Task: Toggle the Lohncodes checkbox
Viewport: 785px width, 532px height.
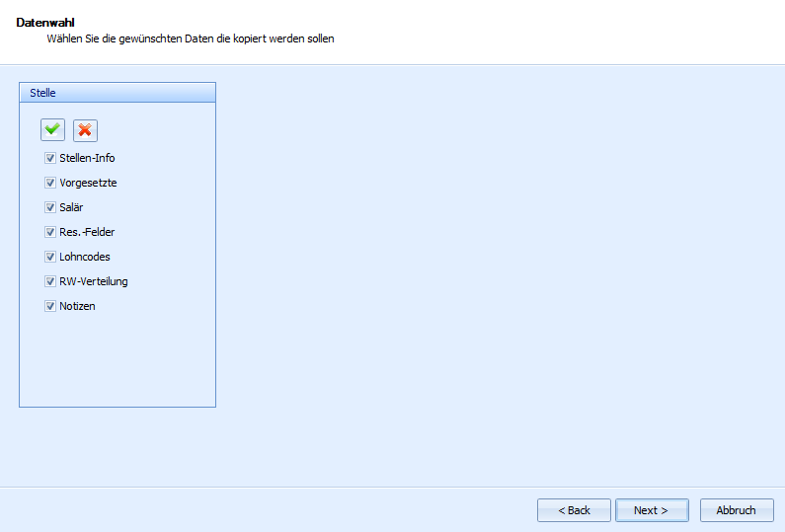Action: [x=49, y=257]
